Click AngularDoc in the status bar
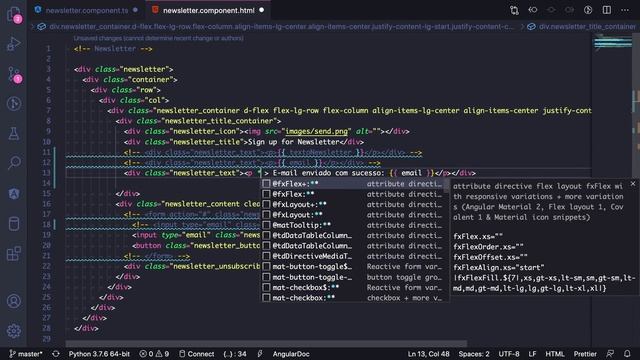Screen dimensions: 640x360 click(291, 354)
